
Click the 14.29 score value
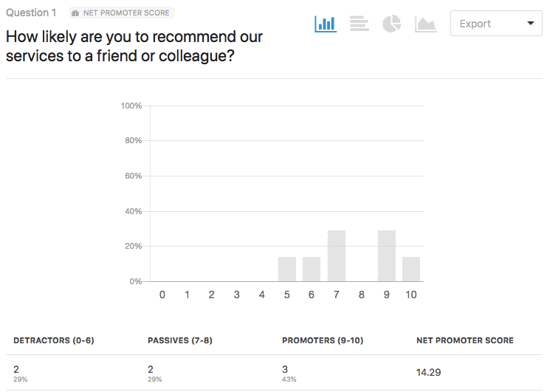(x=428, y=373)
